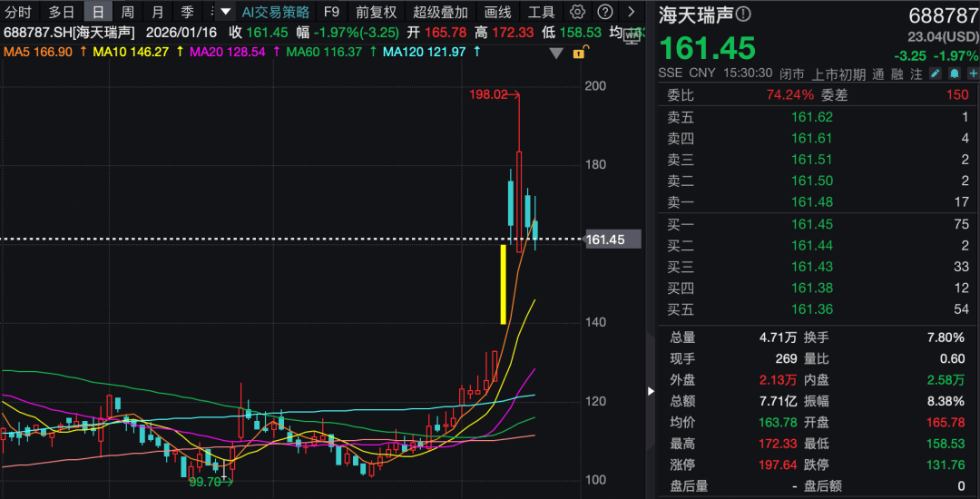The width and height of the screenshot is (980, 499).
Task: Open the 画线 drawing tools button
Action: tap(498, 12)
